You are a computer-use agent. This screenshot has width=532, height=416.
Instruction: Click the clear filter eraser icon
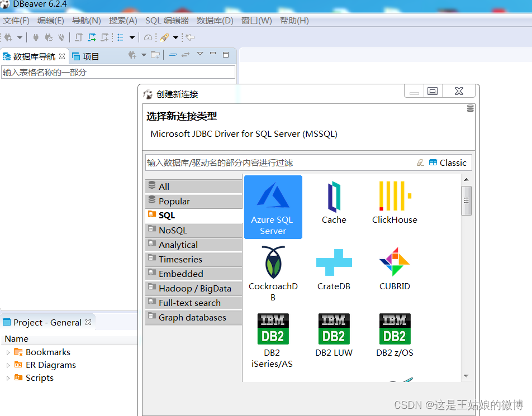point(420,162)
